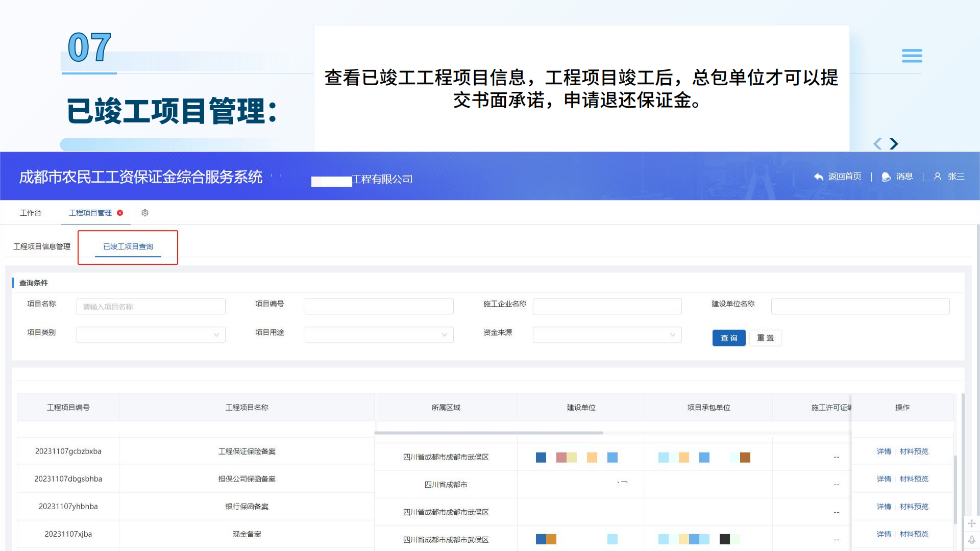
Task: Switch to the 工作台 tab
Action: [x=31, y=213]
